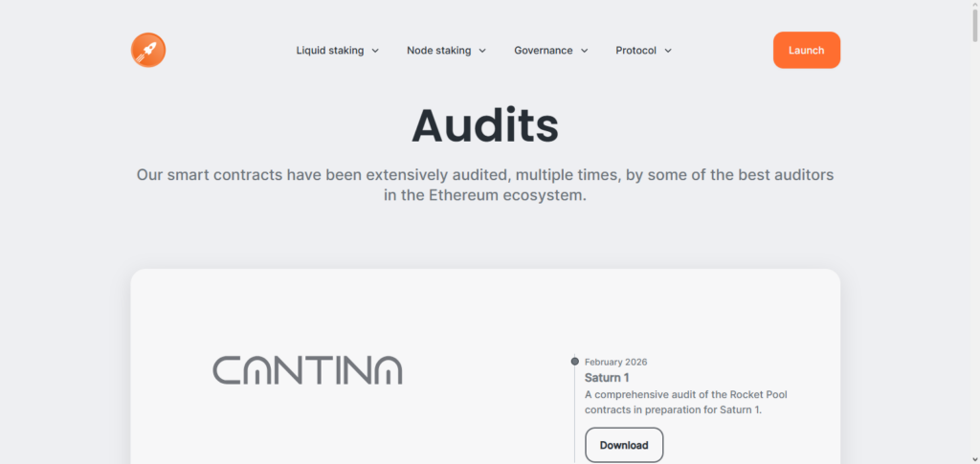Click the scrollbar down arrow
Screen dimensions: 980x464
pyautogui.click(x=974, y=459)
